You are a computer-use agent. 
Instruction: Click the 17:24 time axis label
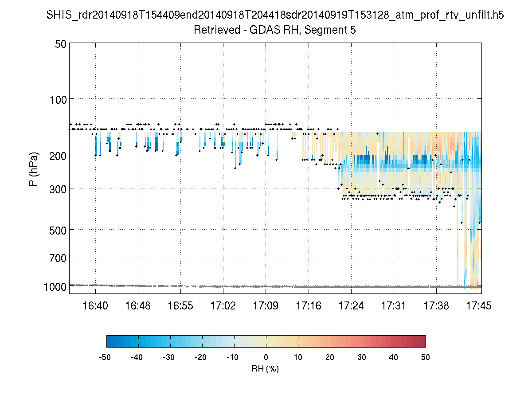[351, 305]
